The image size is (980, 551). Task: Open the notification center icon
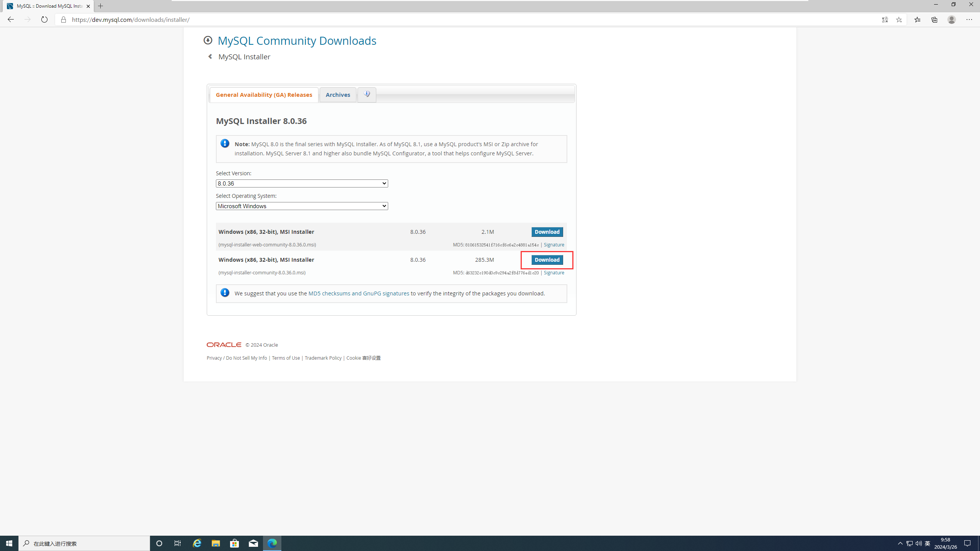pos(967,543)
